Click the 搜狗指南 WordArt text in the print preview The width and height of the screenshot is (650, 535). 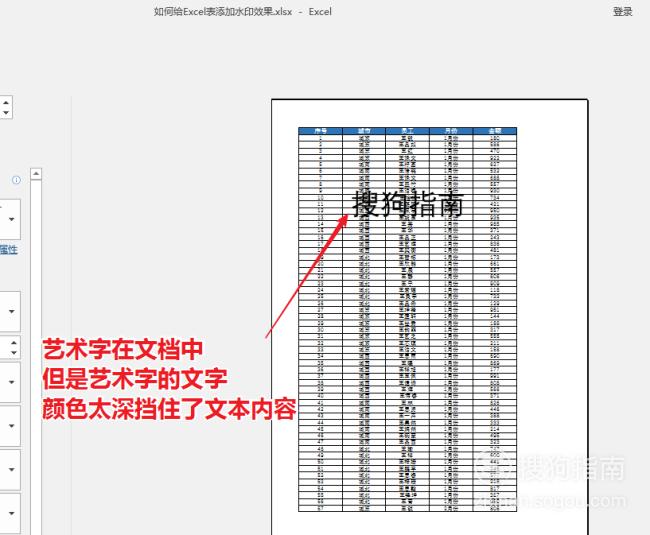408,204
